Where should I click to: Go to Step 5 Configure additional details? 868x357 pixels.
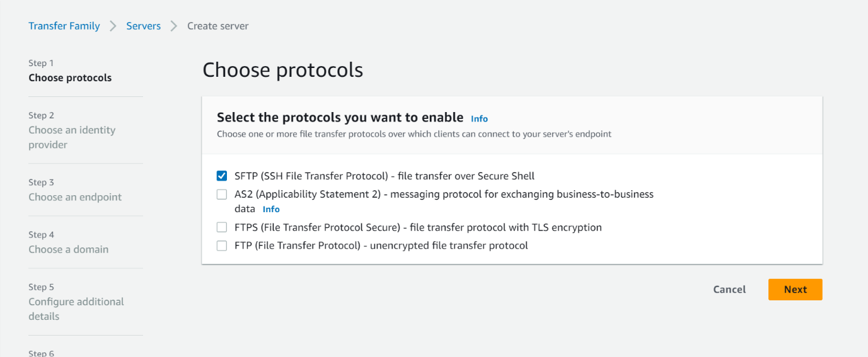[x=76, y=309]
